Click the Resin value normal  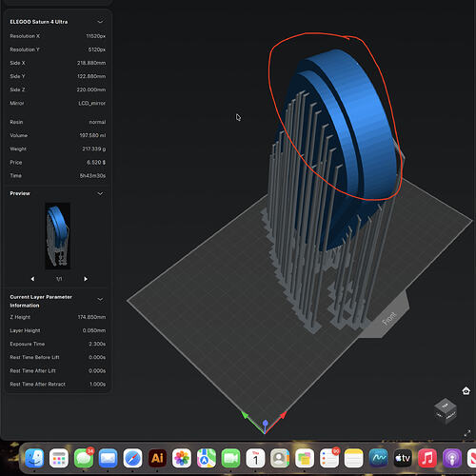[97, 122]
